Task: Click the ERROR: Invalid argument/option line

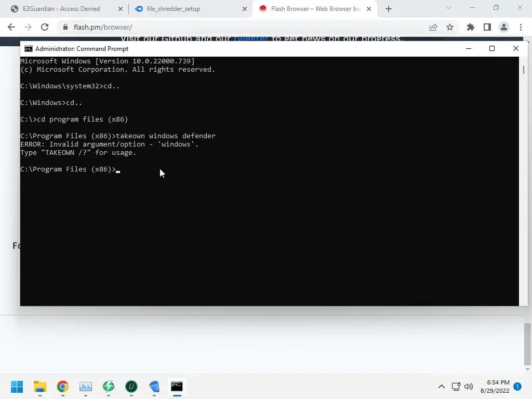Action: pyautogui.click(x=109, y=144)
